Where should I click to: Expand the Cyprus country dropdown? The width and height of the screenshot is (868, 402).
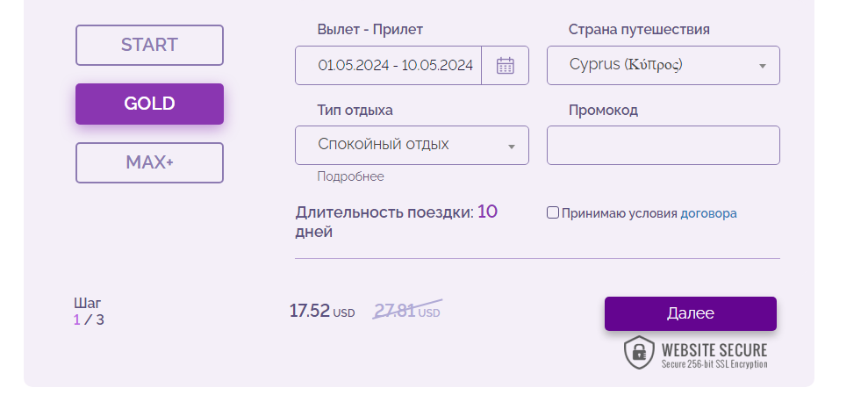pos(663,65)
